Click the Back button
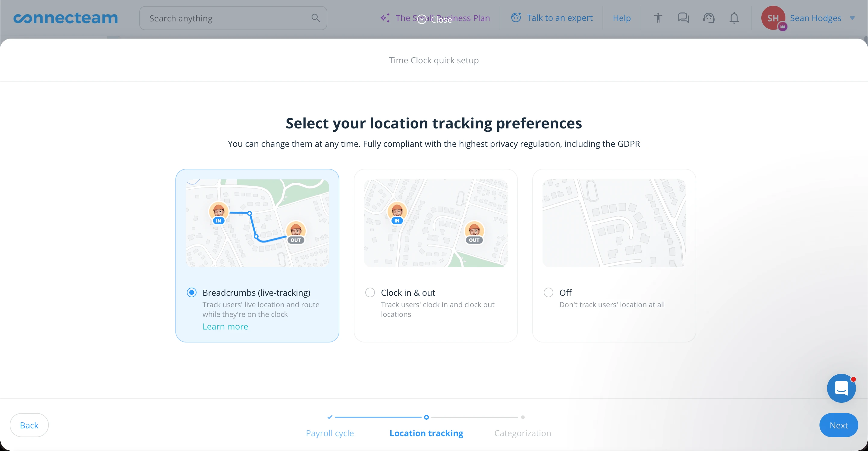868x451 pixels. (x=29, y=425)
